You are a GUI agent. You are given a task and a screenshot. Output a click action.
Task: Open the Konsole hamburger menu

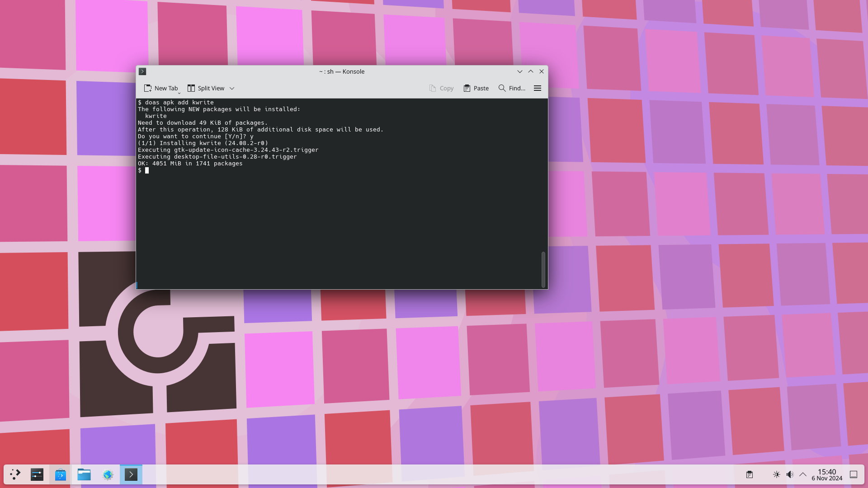point(538,88)
